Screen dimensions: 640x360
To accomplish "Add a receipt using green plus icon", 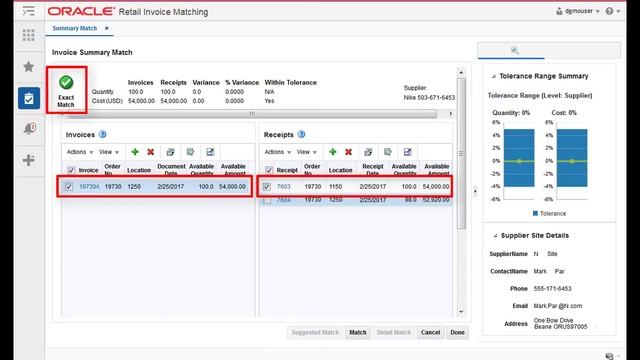I will coord(333,152).
